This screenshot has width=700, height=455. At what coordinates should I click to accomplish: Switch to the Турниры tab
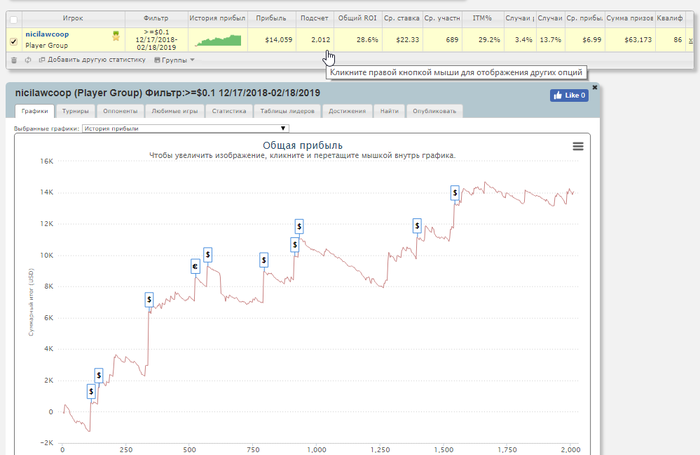coord(75,111)
